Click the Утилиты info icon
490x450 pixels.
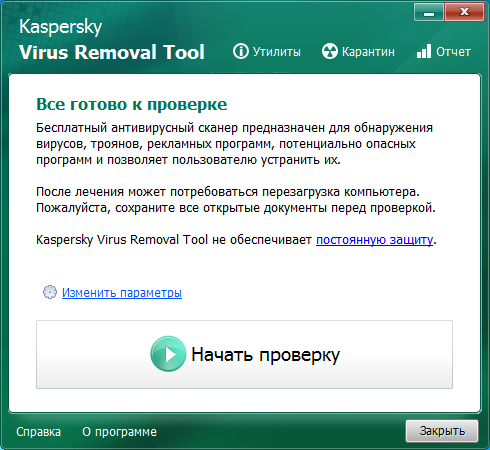point(241,51)
